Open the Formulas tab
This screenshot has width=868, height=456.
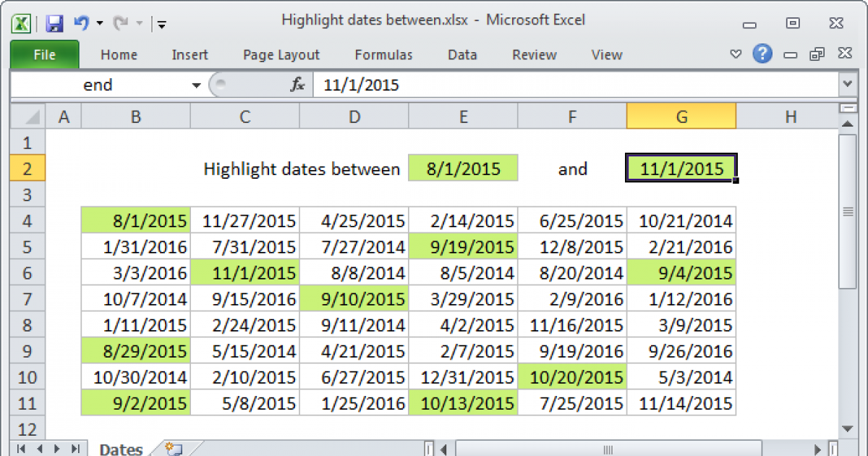coord(383,55)
